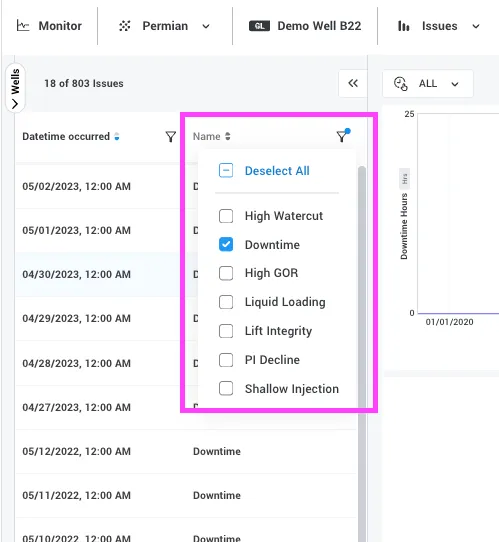Viewport: 499px width, 542px height.
Task: Click the time range clock icon
Action: click(x=401, y=84)
